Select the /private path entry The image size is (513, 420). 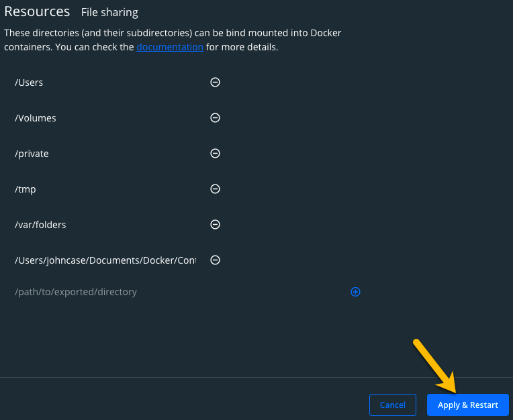pos(32,154)
